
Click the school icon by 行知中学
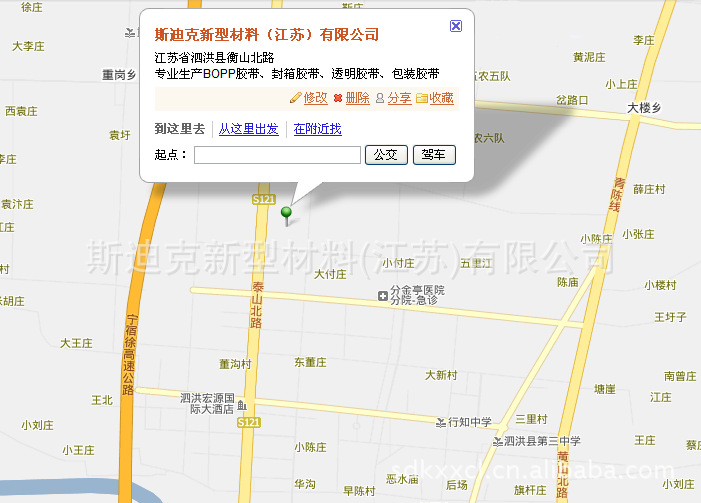(441, 422)
